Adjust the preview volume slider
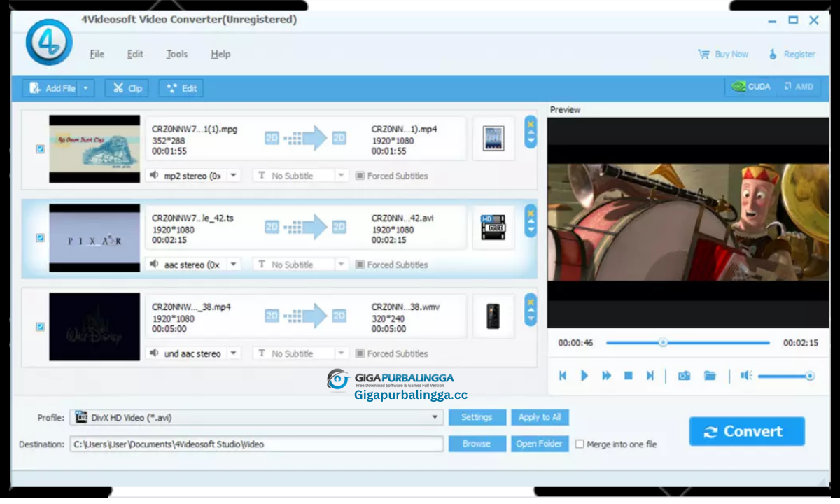 point(786,377)
